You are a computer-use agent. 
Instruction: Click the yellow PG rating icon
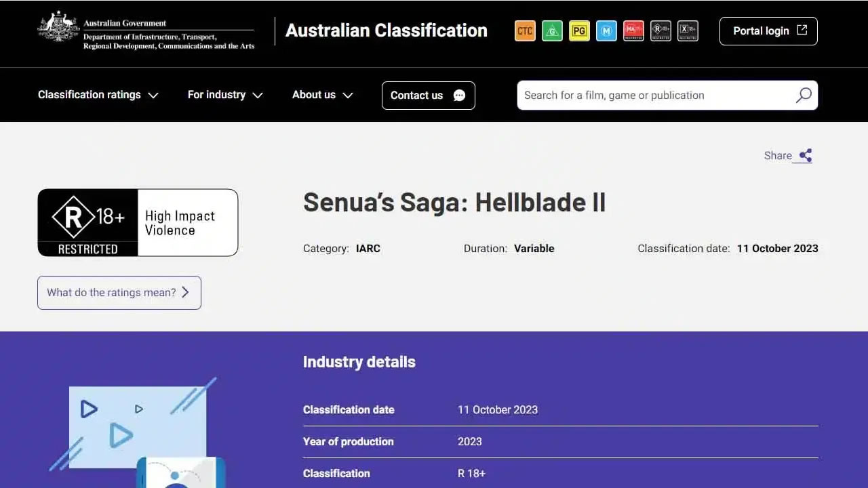pos(579,31)
